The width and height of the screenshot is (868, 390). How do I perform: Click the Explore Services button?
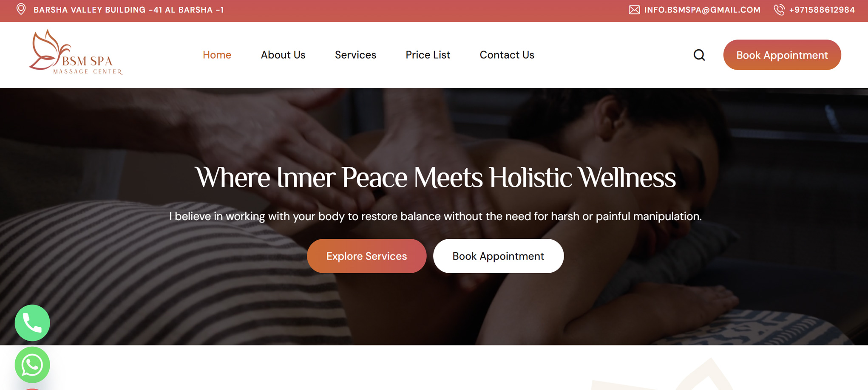point(366,256)
